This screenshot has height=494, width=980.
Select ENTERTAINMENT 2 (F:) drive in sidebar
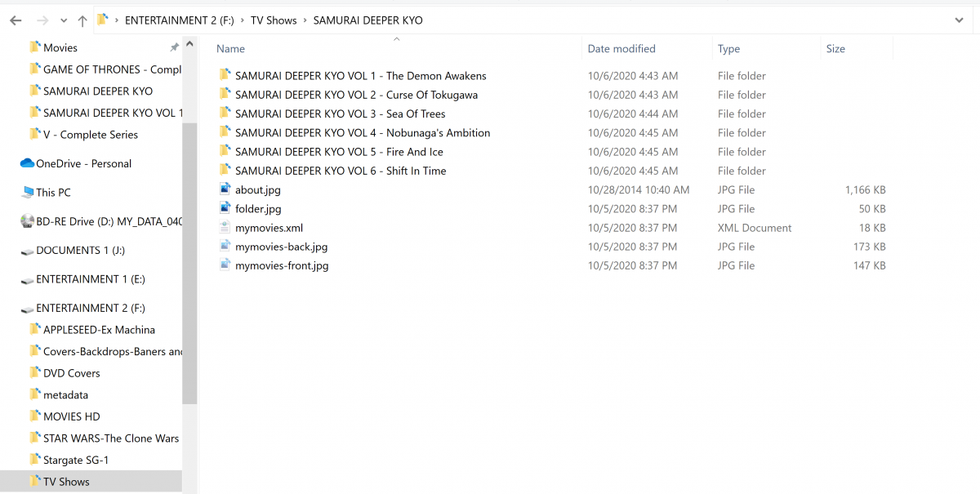pyautogui.click(x=91, y=308)
